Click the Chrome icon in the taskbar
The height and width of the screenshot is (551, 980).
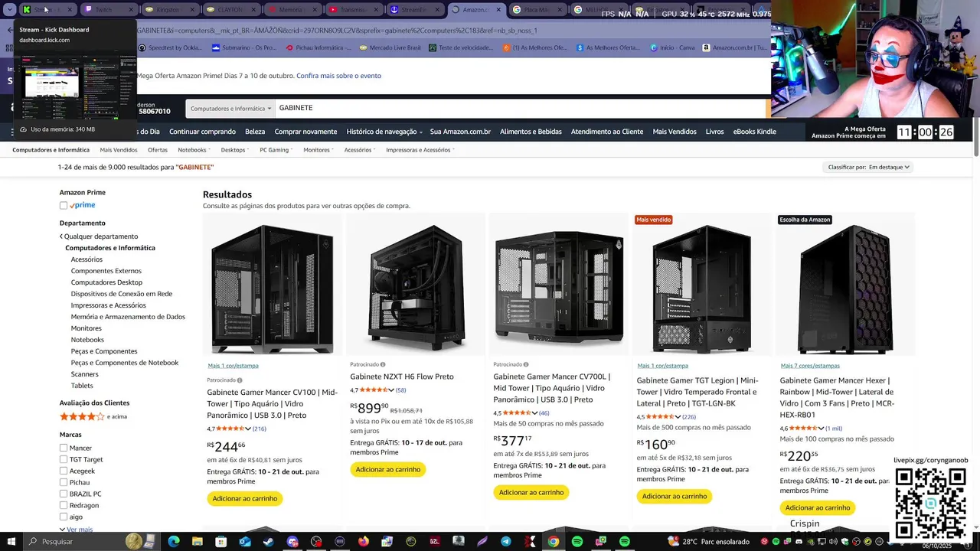(x=554, y=542)
